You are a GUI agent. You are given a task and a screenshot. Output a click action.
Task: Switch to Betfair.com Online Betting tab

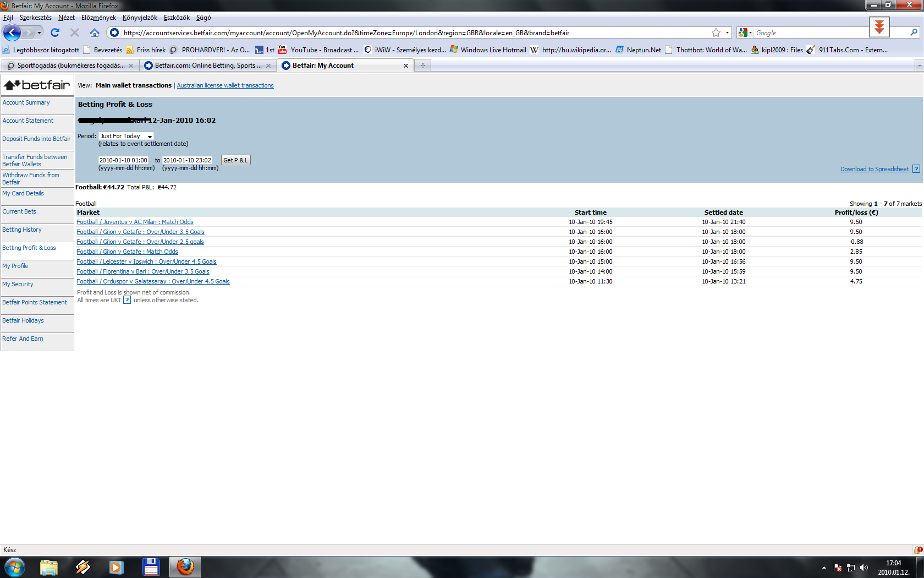point(207,66)
